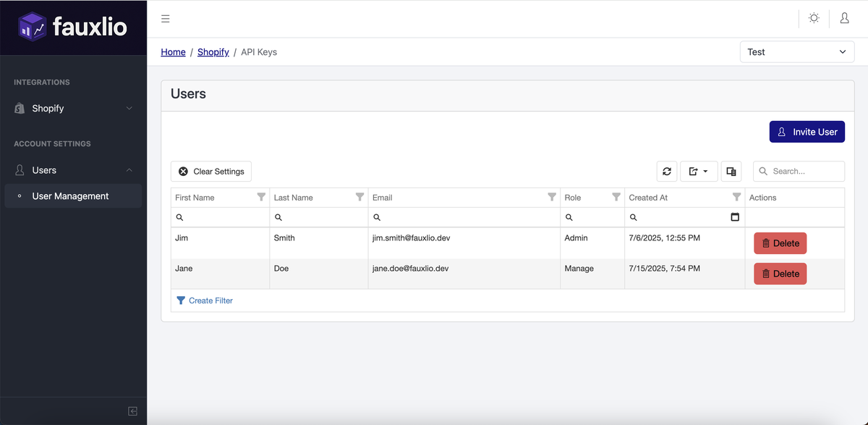Focus the table Search input
This screenshot has height=425, width=868.
(x=799, y=172)
